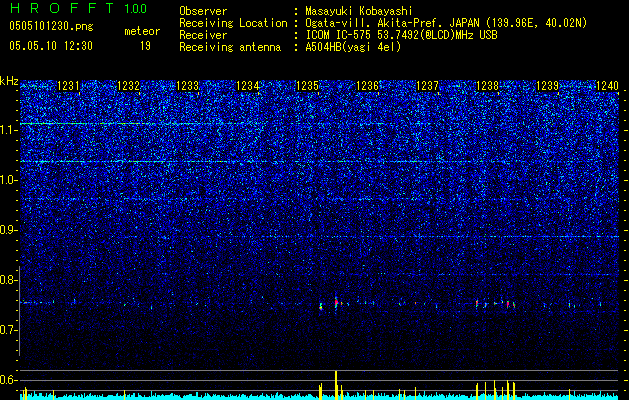Screen dimensions: 629x400
Task: Click the antenna value A504HB(yagi 4el)
Action: (x=353, y=47)
